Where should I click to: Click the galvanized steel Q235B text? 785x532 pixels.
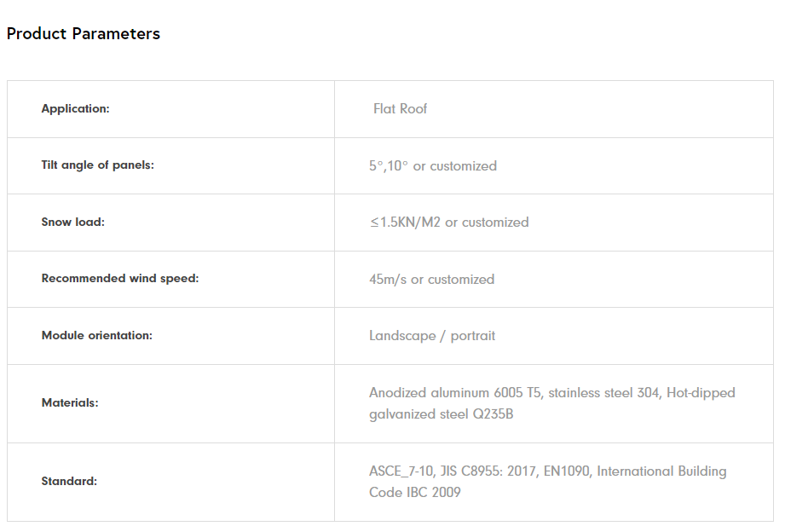click(441, 415)
